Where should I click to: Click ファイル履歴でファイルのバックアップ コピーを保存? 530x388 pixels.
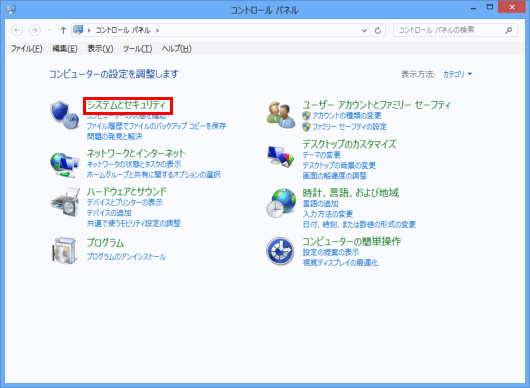(x=156, y=126)
